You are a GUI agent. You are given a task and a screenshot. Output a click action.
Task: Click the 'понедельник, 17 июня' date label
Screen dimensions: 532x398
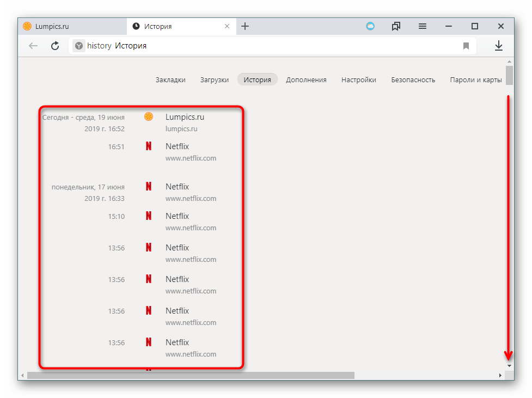(88, 187)
